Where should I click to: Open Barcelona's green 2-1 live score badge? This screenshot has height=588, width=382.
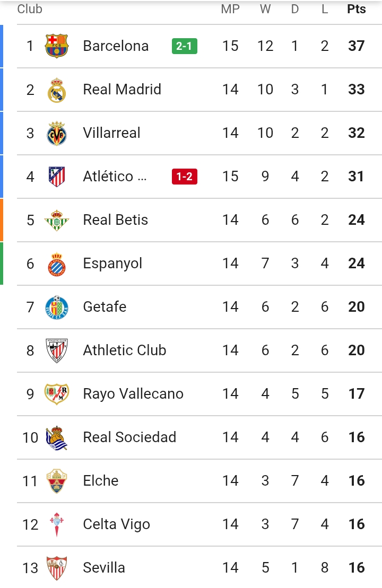[x=184, y=46]
